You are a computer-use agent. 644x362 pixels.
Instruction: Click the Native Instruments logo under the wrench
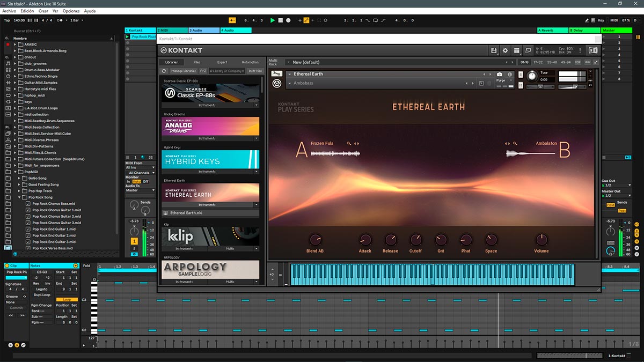[x=277, y=83]
